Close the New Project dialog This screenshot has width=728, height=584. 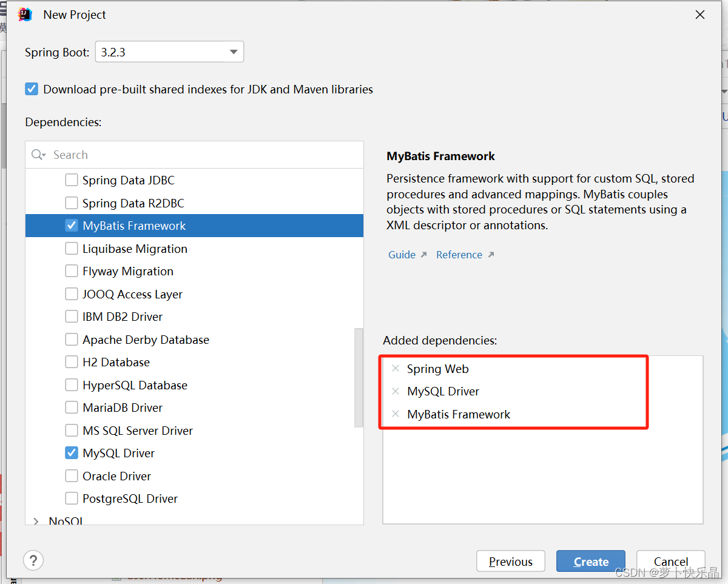click(x=700, y=15)
